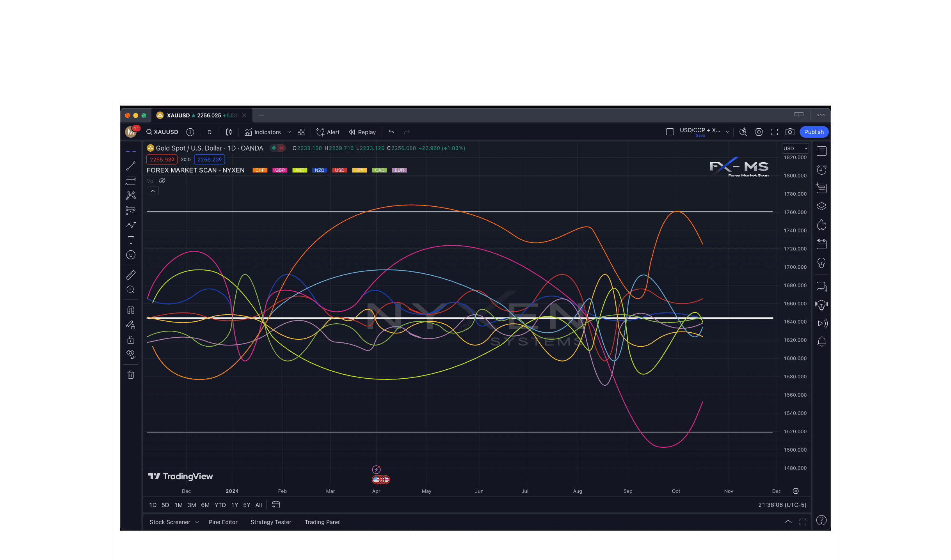This screenshot has height=560, width=951.
Task: Open the Fibonacci retracement tools
Action: (131, 181)
